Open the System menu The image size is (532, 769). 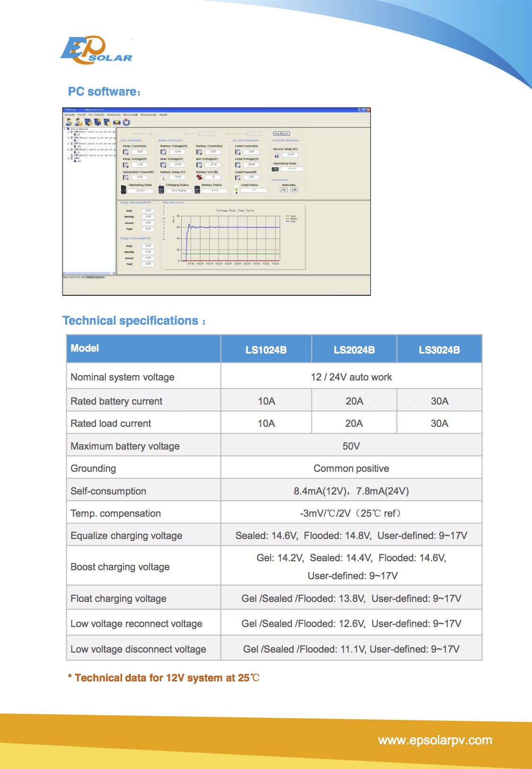click(70, 115)
